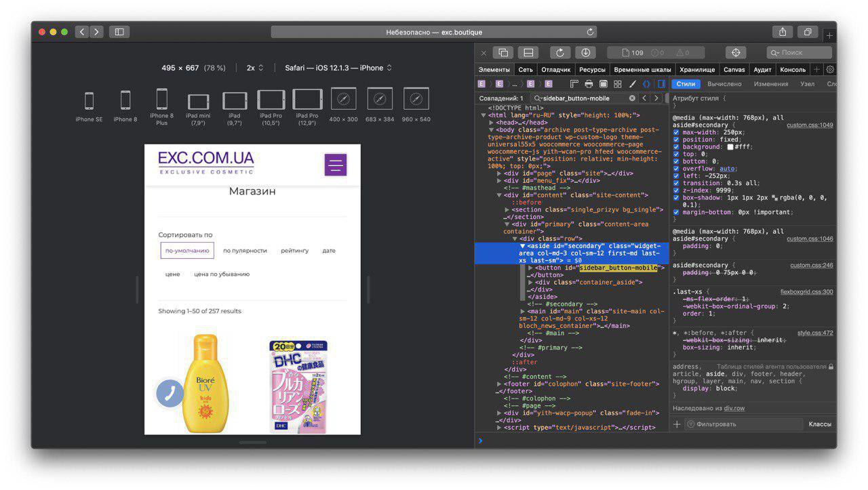Open the 2x pixel ratio dropdown

(x=255, y=68)
